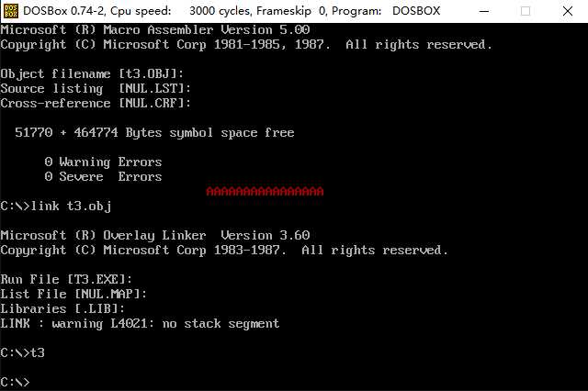Viewport: 588px width, 391px height.
Task: Click the final empty 'C:\>' prompt
Action: tap(15, 382)
